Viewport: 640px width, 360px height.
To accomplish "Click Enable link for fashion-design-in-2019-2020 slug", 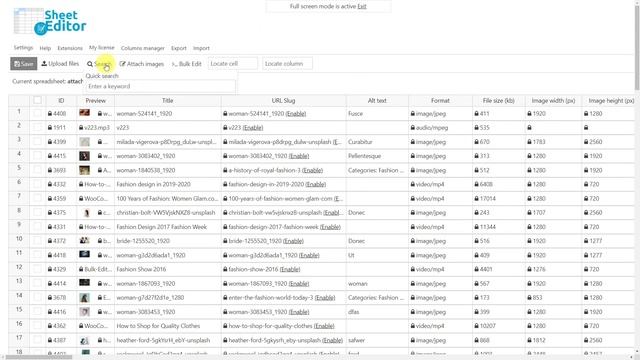I will click(x=316, y=184).
